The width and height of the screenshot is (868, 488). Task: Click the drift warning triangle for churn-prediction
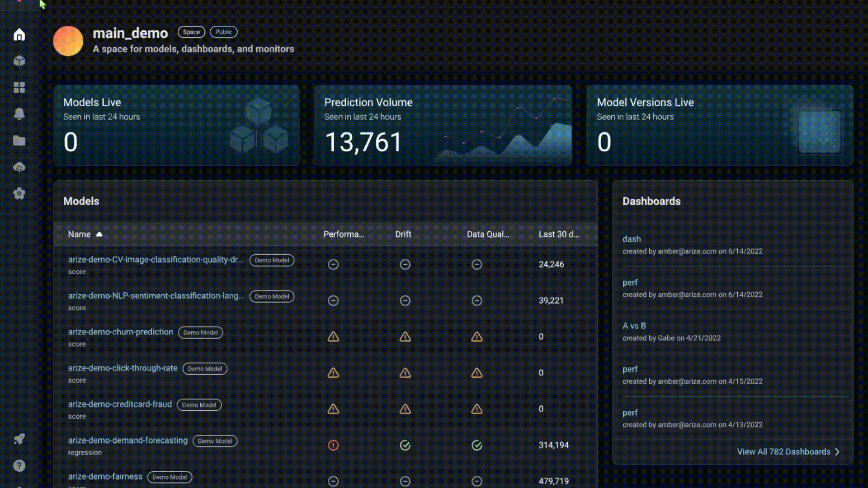[x=405, y=337]
